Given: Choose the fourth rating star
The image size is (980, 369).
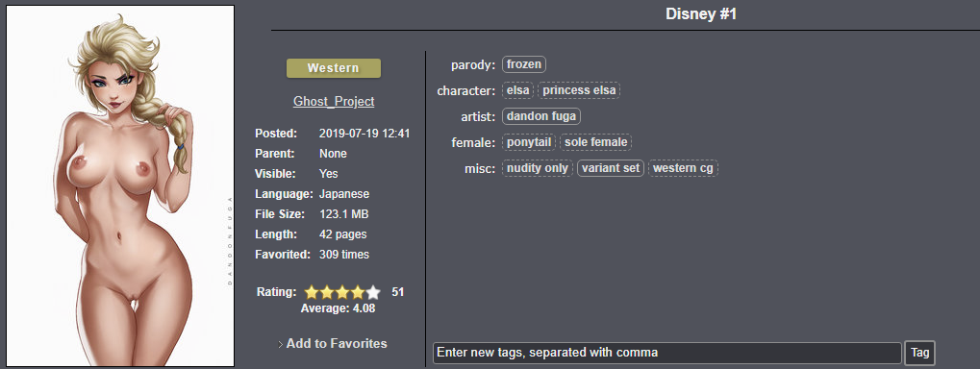Looking at the screenshot, I should coord(358,292).
